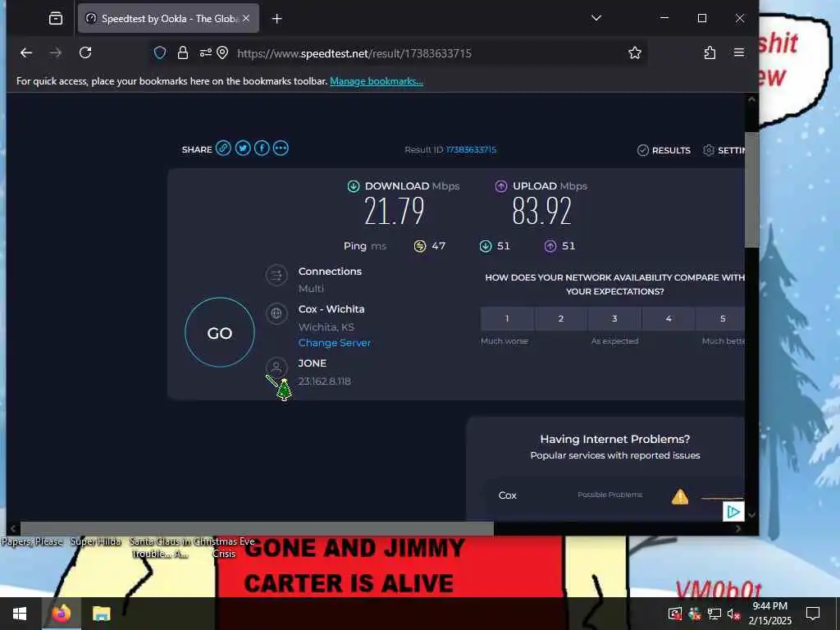
Task: Click the upload latency icon showing 51
Action: pos(550,246)
